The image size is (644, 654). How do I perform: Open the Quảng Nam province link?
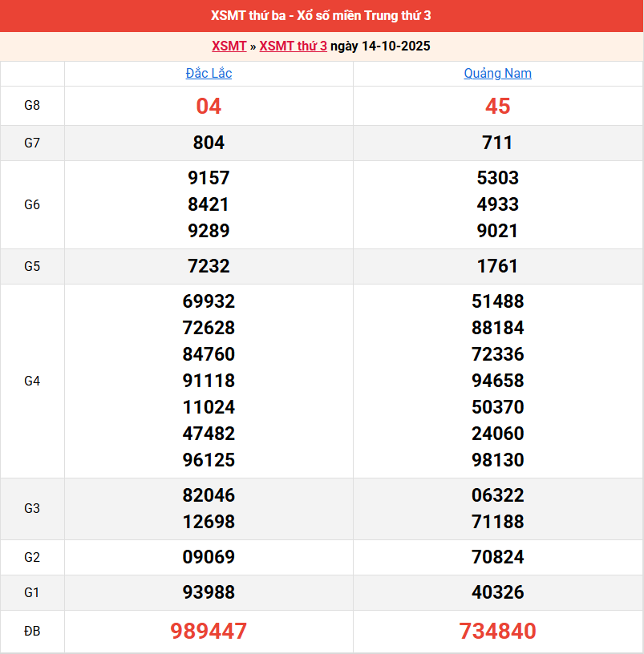click(497, 73)
